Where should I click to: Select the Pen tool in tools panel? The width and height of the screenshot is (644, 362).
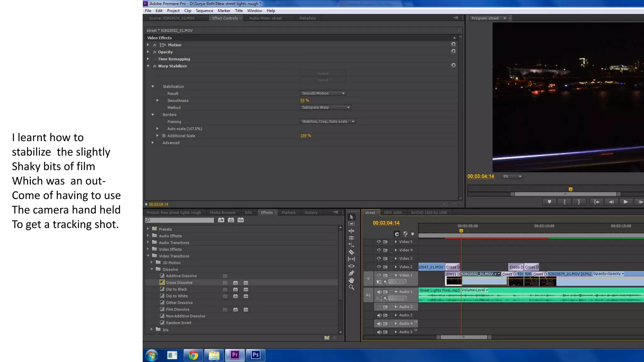click(x=351, y=273)
